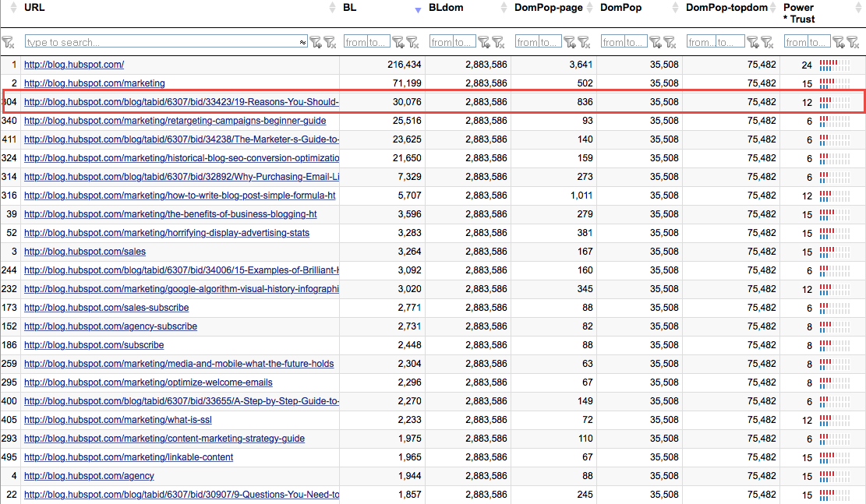866x504 pixels.
Task: Remove the BL column filter icon
Action: point(412,43)
